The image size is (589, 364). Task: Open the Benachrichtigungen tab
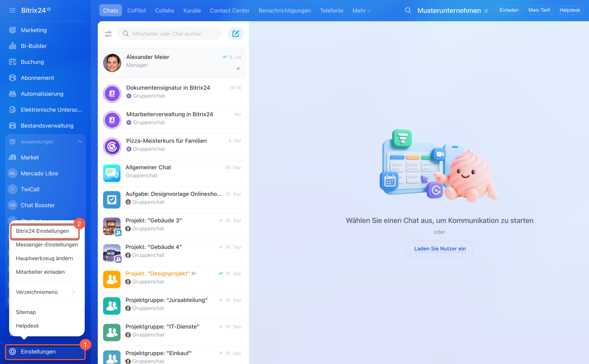tap(285, 11)
